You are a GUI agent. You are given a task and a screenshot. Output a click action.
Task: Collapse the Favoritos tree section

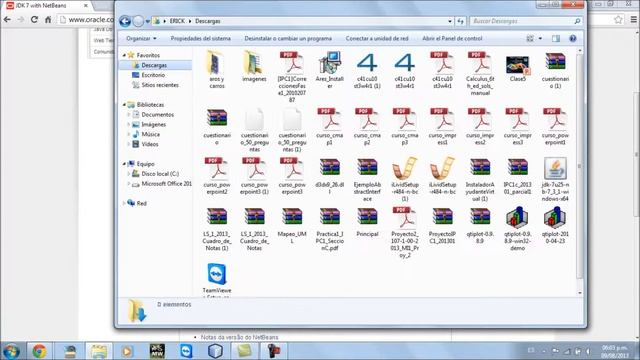(124, 55)
